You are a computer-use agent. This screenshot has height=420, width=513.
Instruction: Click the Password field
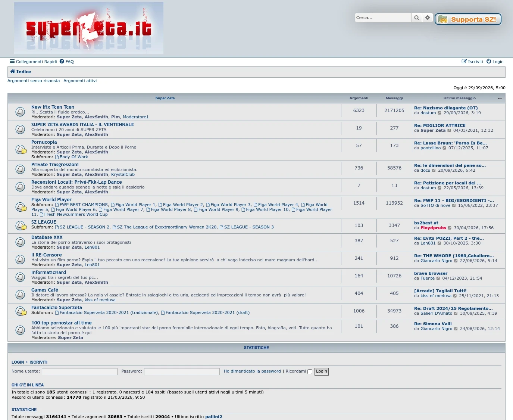(182, 371)
